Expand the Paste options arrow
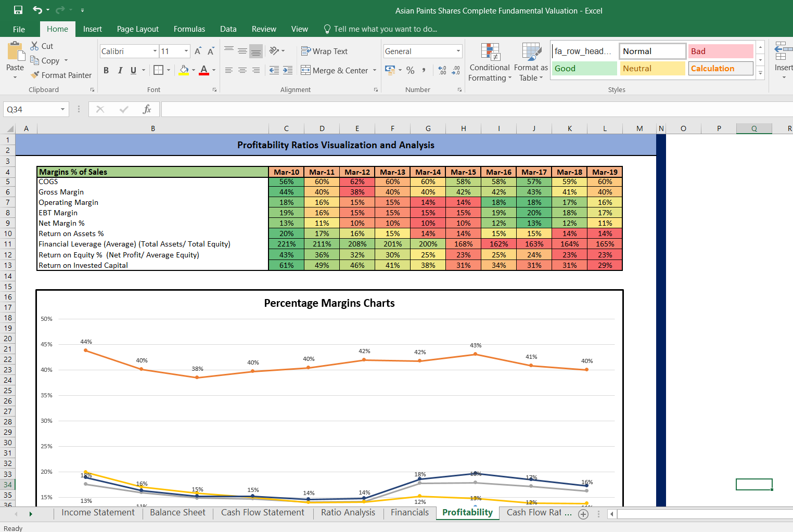This screenshot has width=793, height=532. tap(15, 77)
